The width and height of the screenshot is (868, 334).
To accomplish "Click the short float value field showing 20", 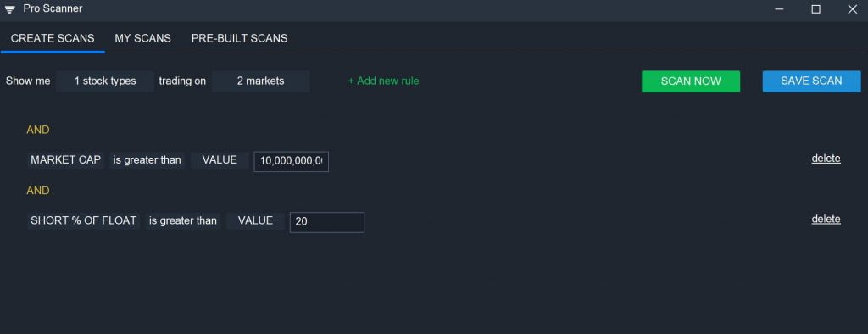I will (327, 222).
